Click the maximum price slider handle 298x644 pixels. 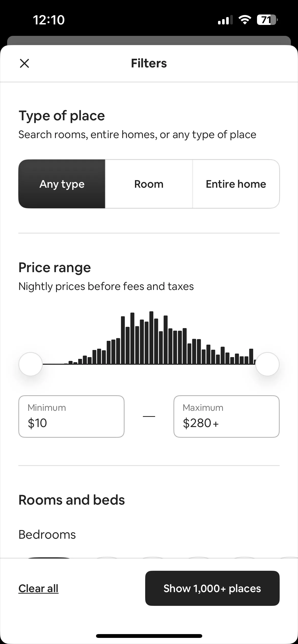(x=267, y=364)
